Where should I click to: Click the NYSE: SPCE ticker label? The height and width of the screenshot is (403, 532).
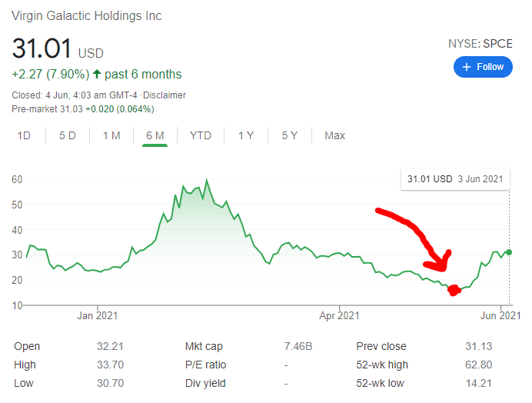click(480, 44)
